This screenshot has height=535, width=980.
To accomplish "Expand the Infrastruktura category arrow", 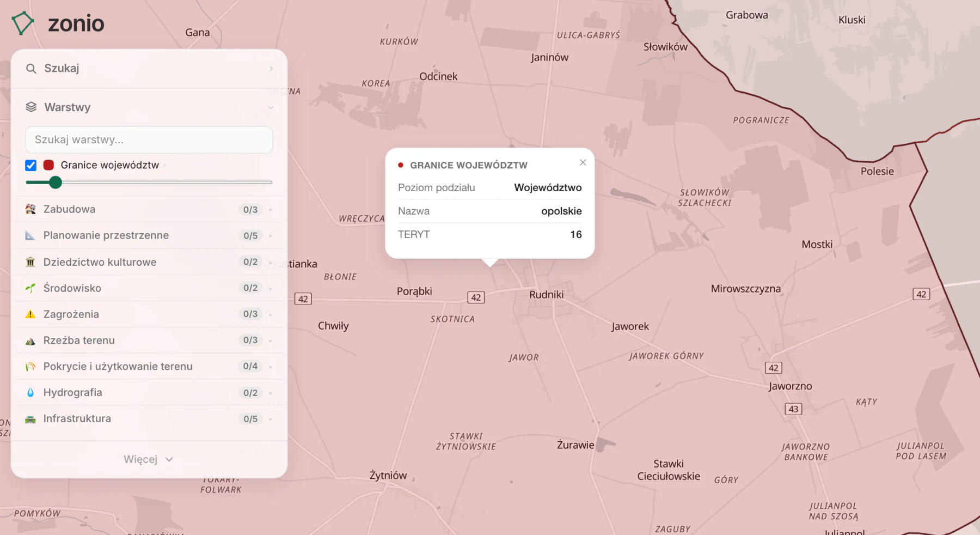I will (x=271, y=419).
